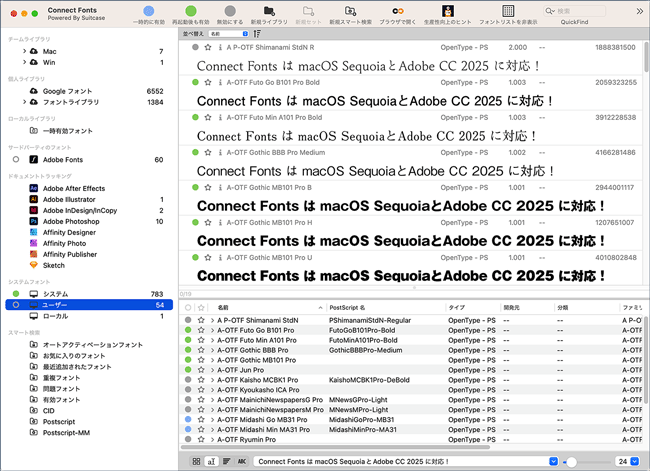Adjust the preview size slider
Image resolution: width=650 pixels, height=471 pixels.
[571, 461]
